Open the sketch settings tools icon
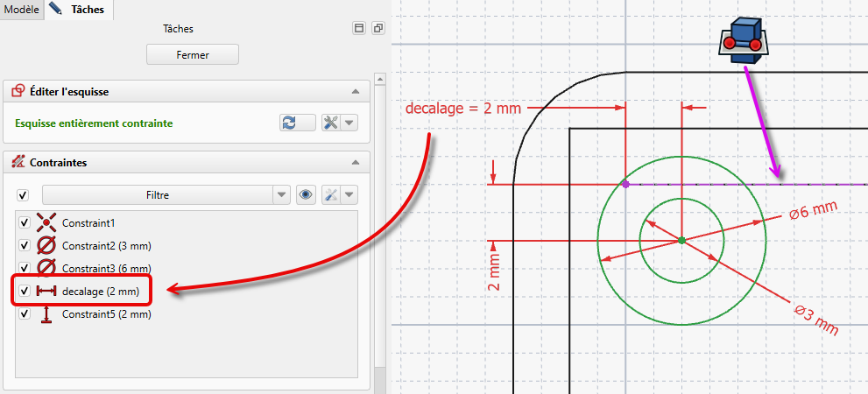The height and width of the screenshot is (394, 868). [x=331, y=123]
